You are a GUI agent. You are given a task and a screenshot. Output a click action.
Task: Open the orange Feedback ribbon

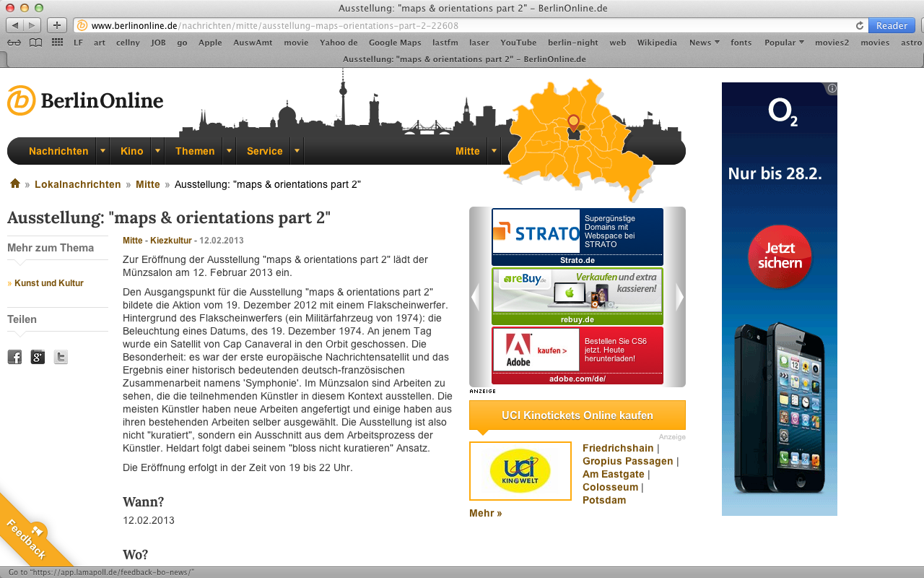coord(27,539)
